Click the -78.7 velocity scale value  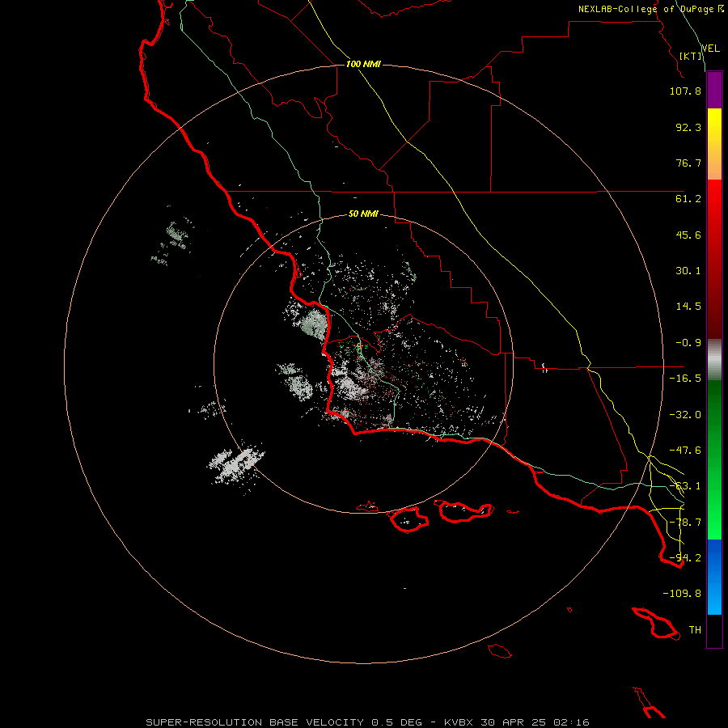pyautogui.click(x=685, y=523)
